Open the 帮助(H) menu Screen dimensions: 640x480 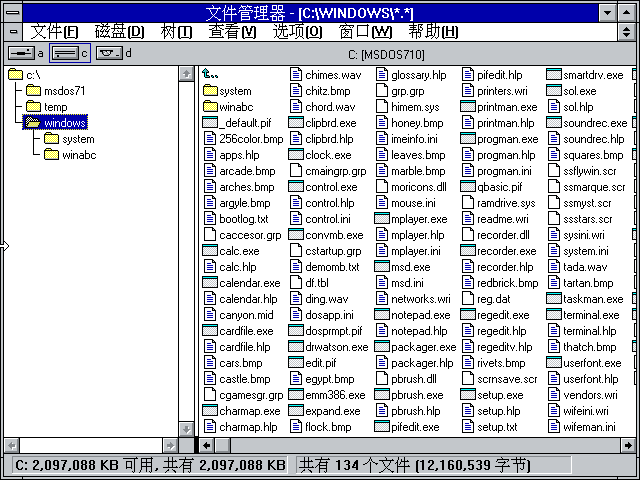[x=433, y=31]
